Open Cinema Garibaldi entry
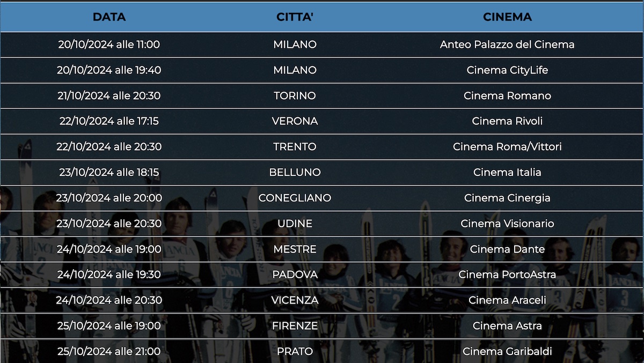Image resolution: width=644 pixels, height=363 pixels. (x=507, y=352)
